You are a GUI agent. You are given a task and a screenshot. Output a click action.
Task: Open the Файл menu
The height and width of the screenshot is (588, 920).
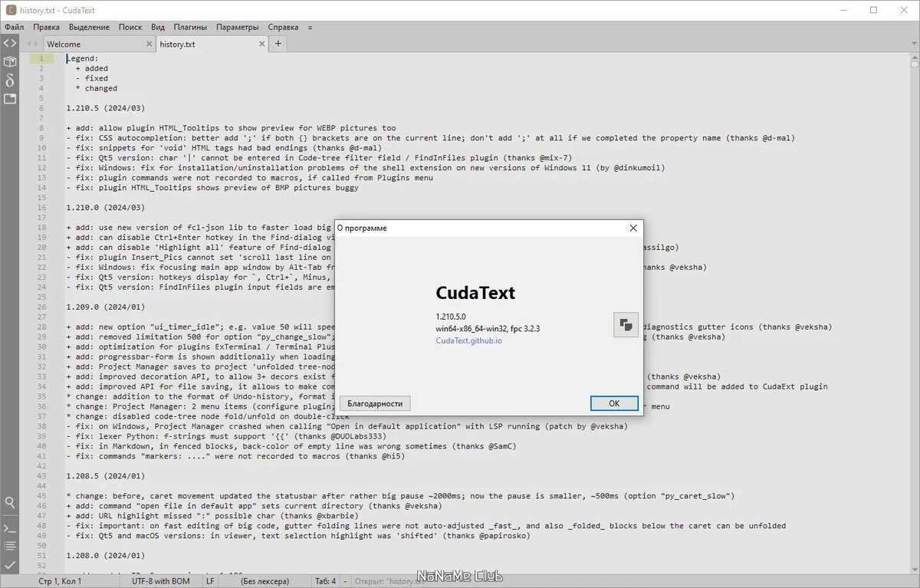pyautogui.click(x=14, y=27)
